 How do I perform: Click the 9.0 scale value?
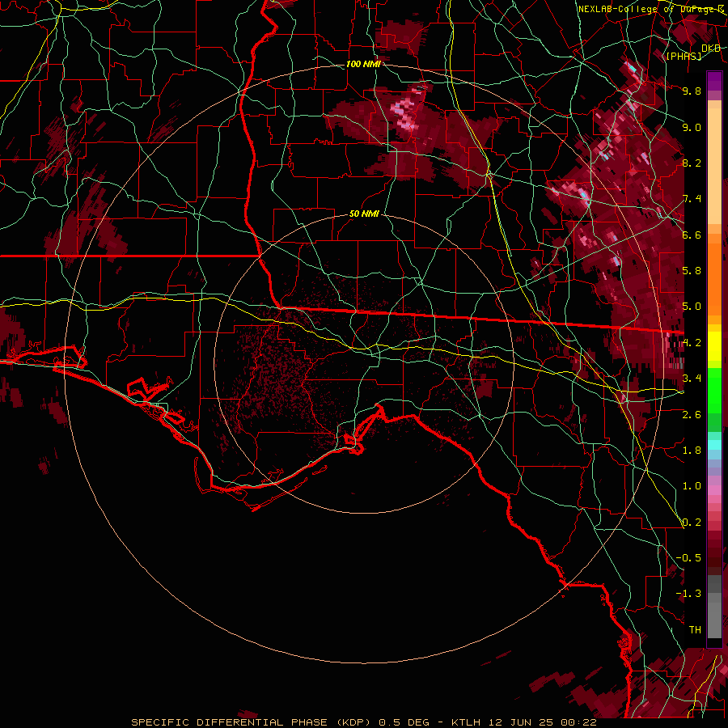point(692,127)
